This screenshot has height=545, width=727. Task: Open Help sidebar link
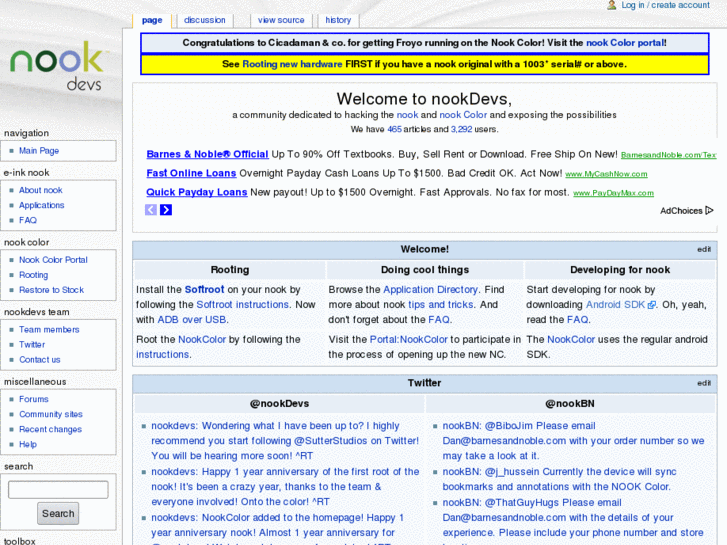(28, 444)
